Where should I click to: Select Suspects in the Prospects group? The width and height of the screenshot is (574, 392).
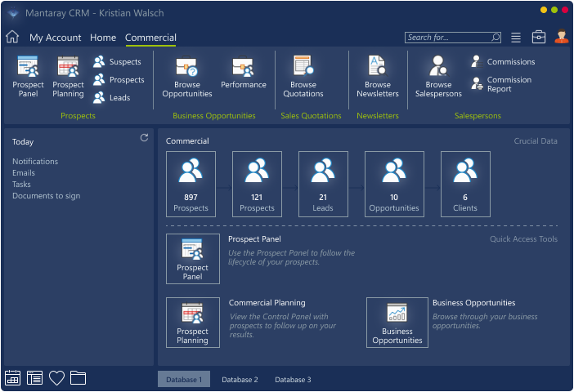(x=117, y=62)
